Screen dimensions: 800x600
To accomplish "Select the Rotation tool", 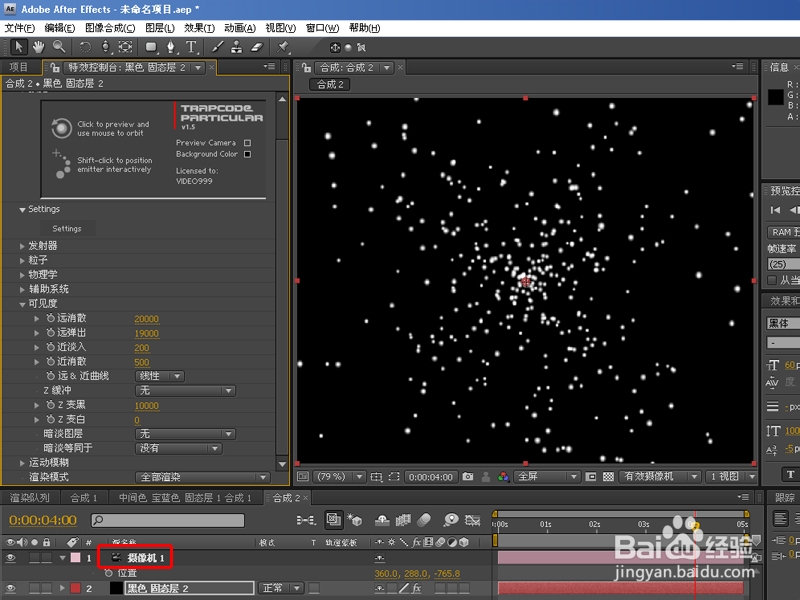I will pyautogui.click(x=85, y=47).
